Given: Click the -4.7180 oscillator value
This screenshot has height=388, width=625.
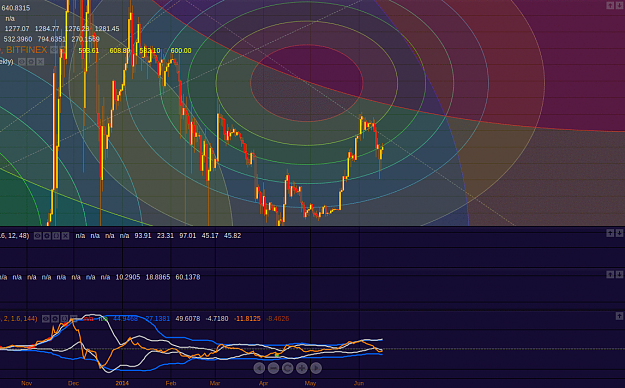Looking at the screenshot, I should coord(217,319).
